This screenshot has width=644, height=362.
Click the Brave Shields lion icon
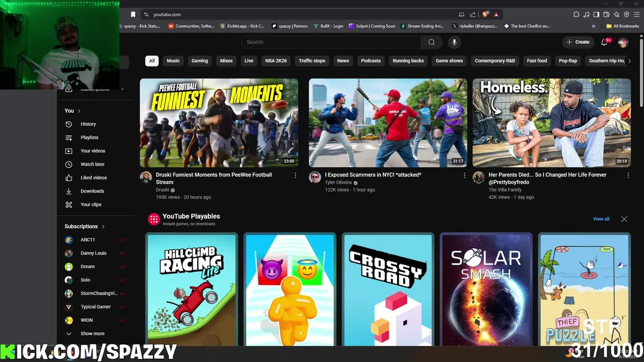pyautogui.click(x=485, y=15)
